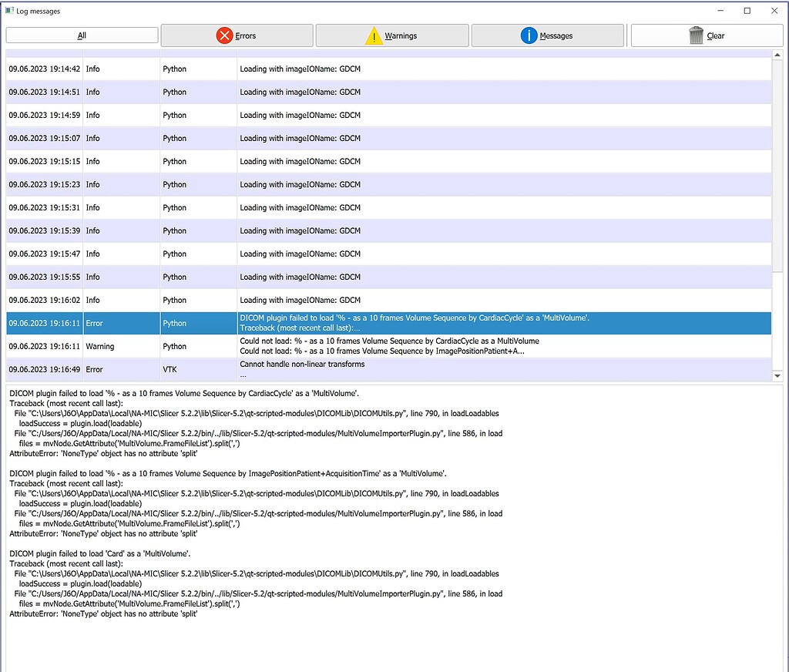Click the Clear button

tap(705, 35)
